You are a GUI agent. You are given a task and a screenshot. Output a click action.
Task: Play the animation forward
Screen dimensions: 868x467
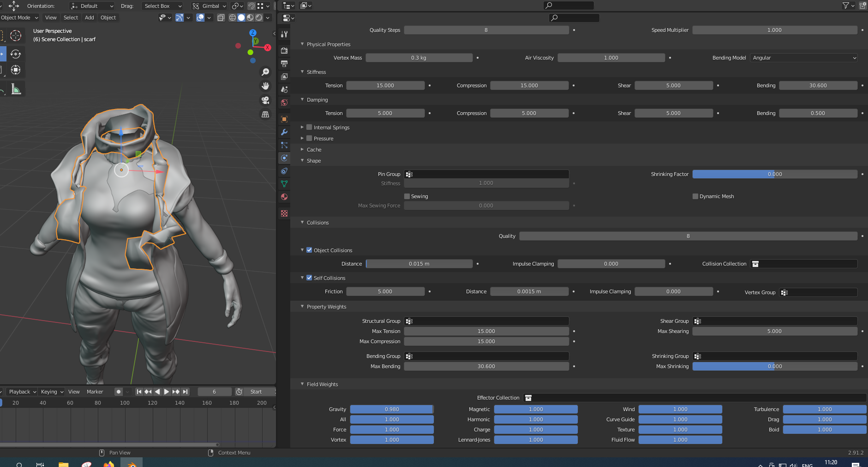pos(167,392)
